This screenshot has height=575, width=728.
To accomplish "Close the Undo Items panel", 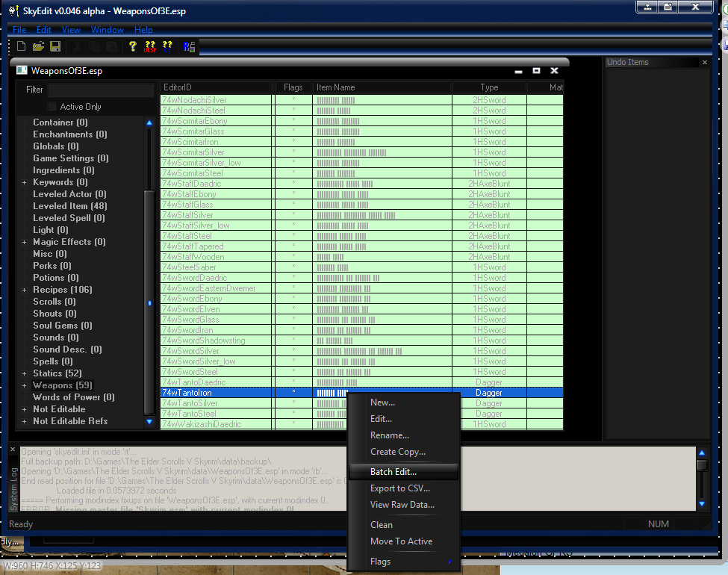I will point(705,62).
